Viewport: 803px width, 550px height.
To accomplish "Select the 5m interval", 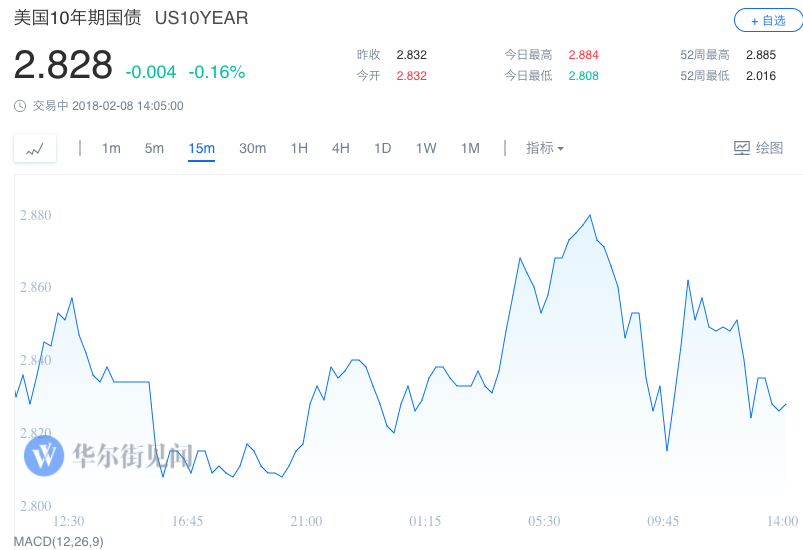I will [154, 148].
